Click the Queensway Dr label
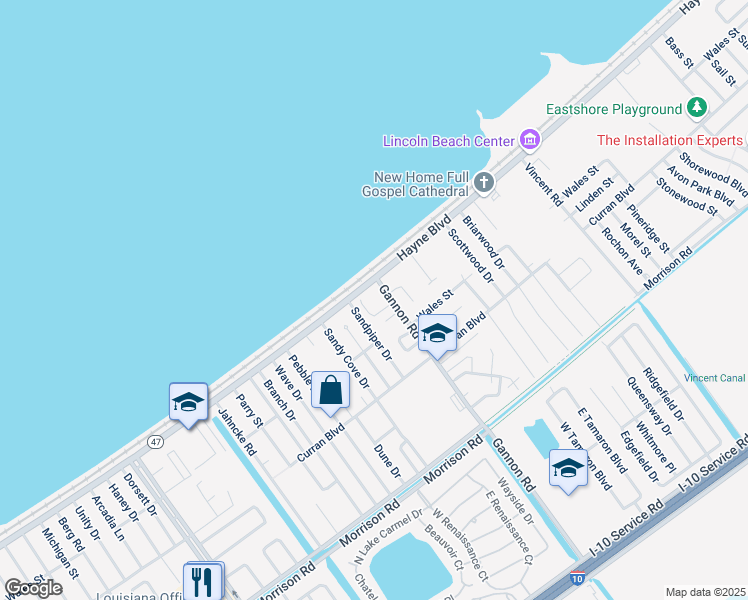Viewport: 748px width, 600px height. tap(649, 406)
